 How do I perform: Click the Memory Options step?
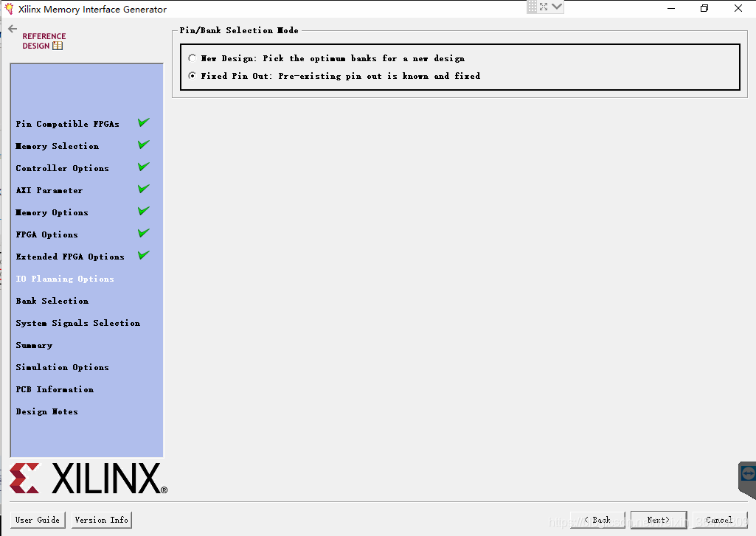52,212
